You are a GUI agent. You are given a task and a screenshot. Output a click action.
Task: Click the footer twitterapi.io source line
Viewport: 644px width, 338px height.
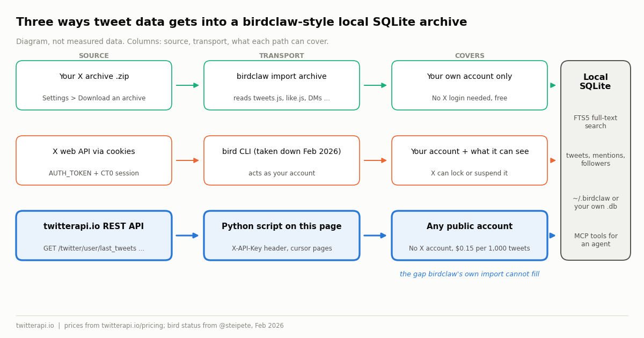(x=150, y=326)
